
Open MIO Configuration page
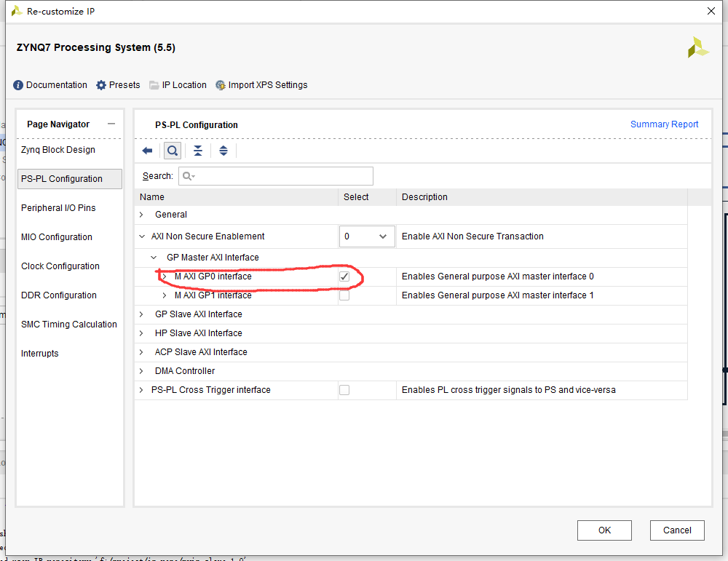(57, 237)
